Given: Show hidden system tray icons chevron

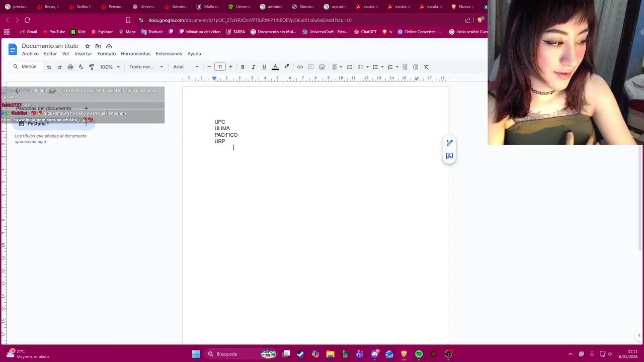Looking at the screenshot, I should click(571, 354).
